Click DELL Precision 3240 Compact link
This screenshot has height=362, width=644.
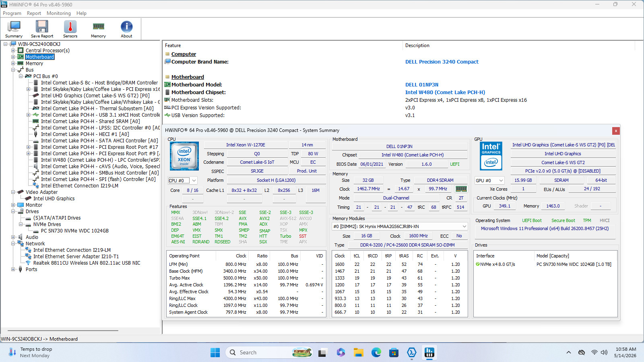click(442, 62)
